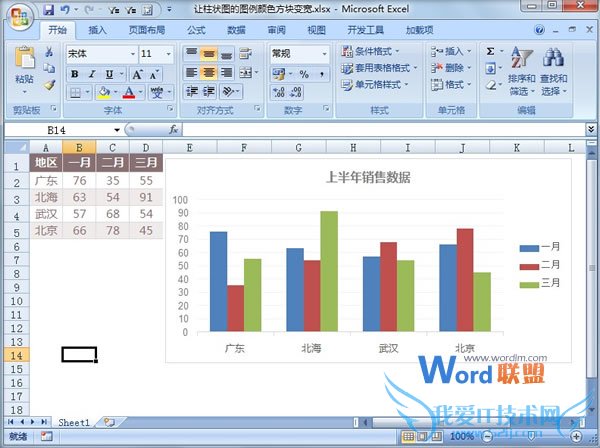
Task: Select green 三月 legend entry in chart
Action: click(540, 283)
